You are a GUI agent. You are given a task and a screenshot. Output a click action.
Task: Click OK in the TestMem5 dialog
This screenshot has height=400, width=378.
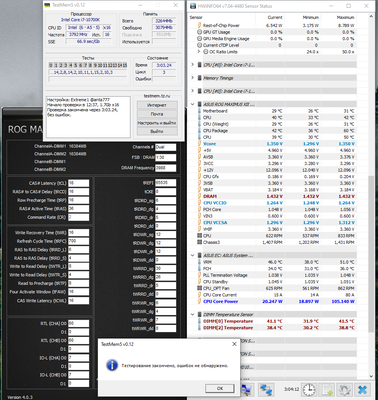coord(220,388)
